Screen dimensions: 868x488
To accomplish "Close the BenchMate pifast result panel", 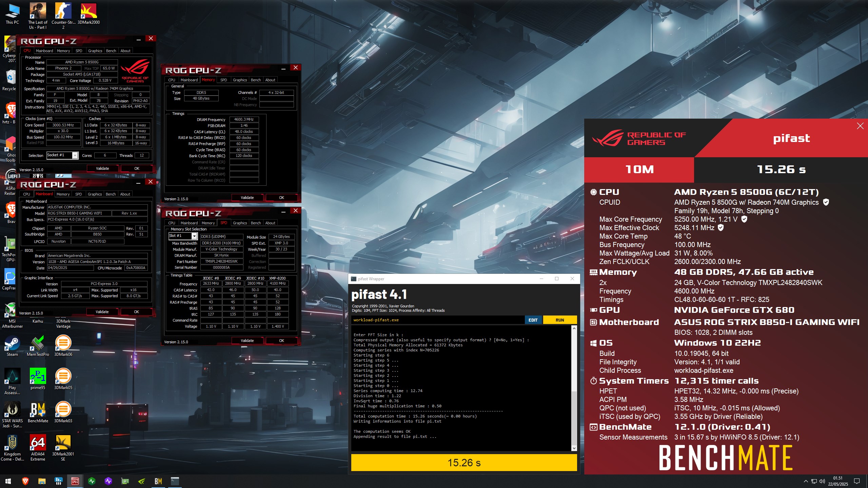I will tap(860, 126).
